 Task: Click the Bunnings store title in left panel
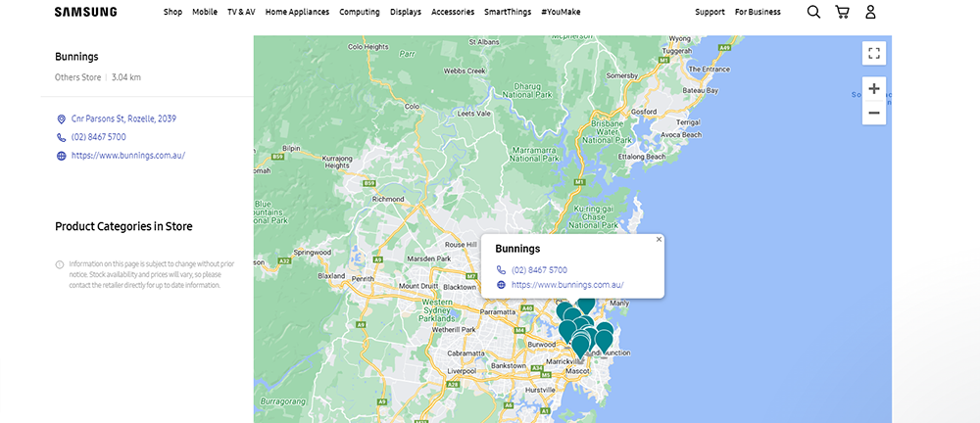point(76,57)
